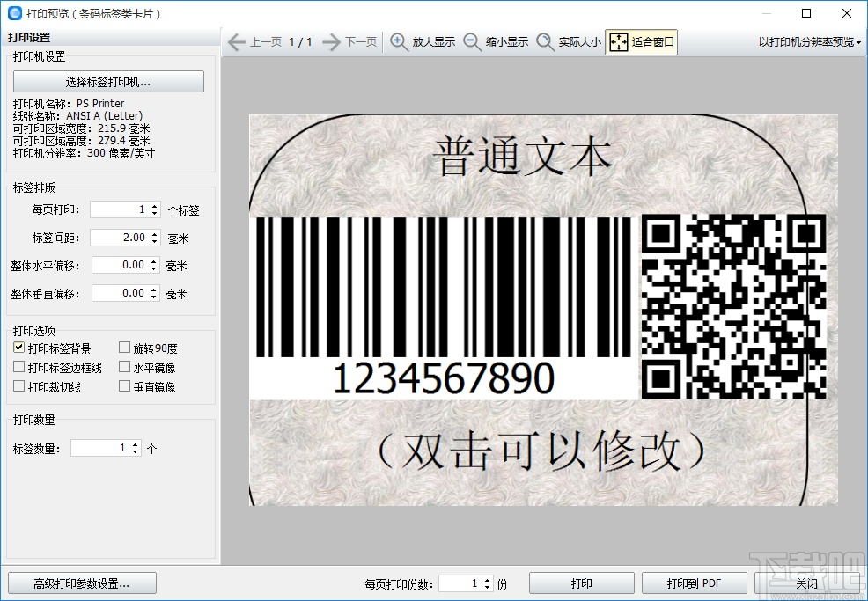Click 打印到 PDF button
The width and height of the screenshot is (868, 601).
[x=695, y=583]
